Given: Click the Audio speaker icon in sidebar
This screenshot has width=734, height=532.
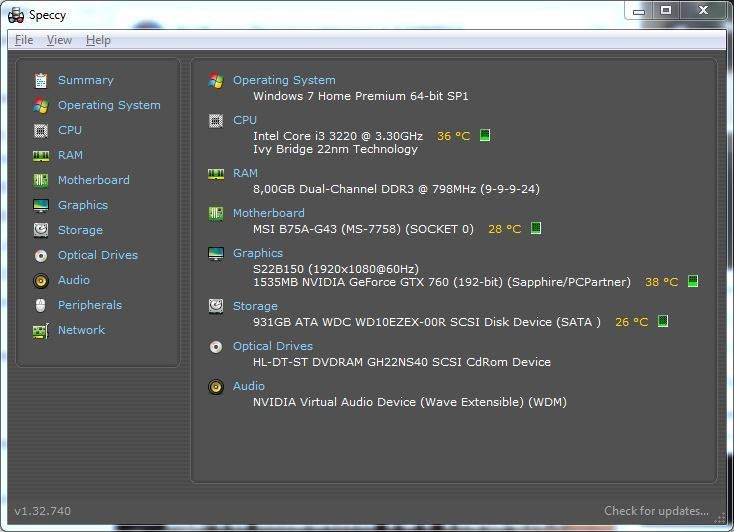Looking at the screenshot, I should (41, 281).
